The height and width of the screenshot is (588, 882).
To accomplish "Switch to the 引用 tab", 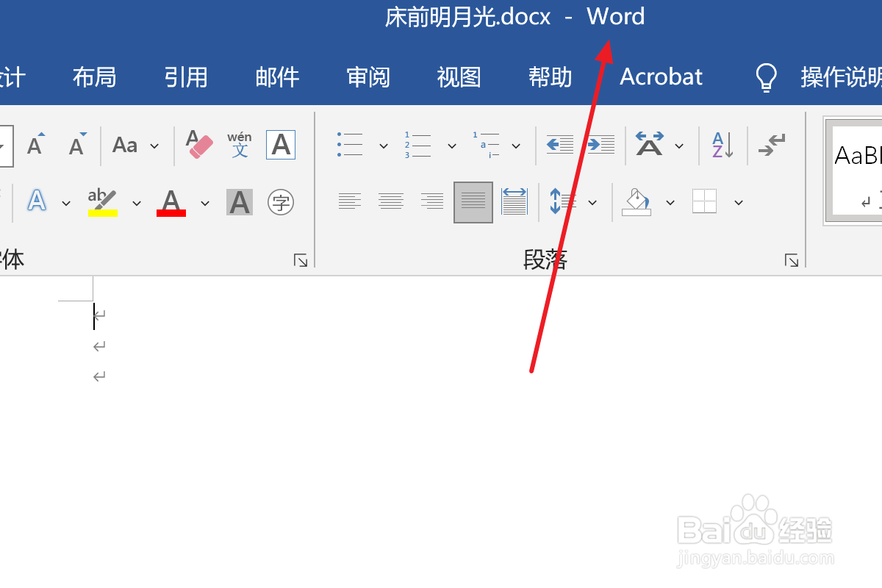I will tap(186, 77).
